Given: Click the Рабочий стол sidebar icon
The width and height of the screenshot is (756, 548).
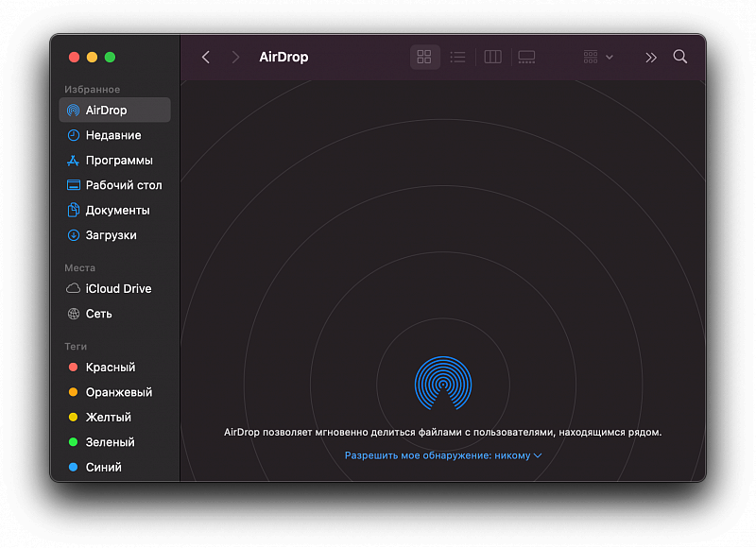Looking at the screenshot, I should tap(74, 185).
